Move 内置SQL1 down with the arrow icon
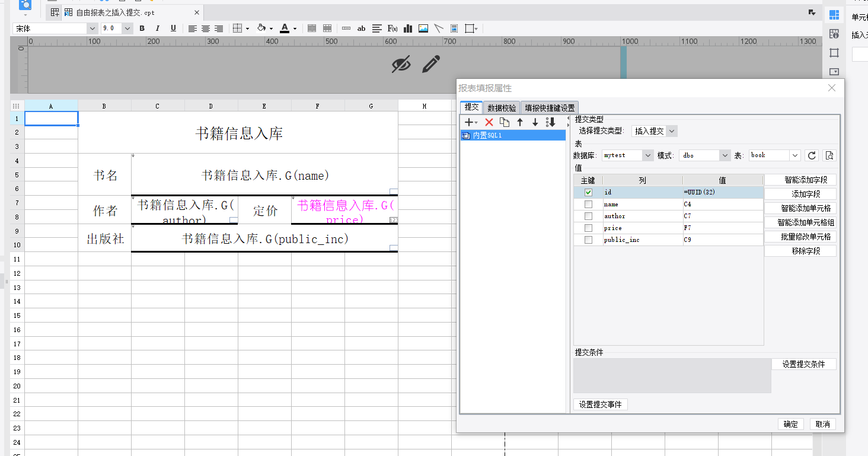 tap(535, 122)
